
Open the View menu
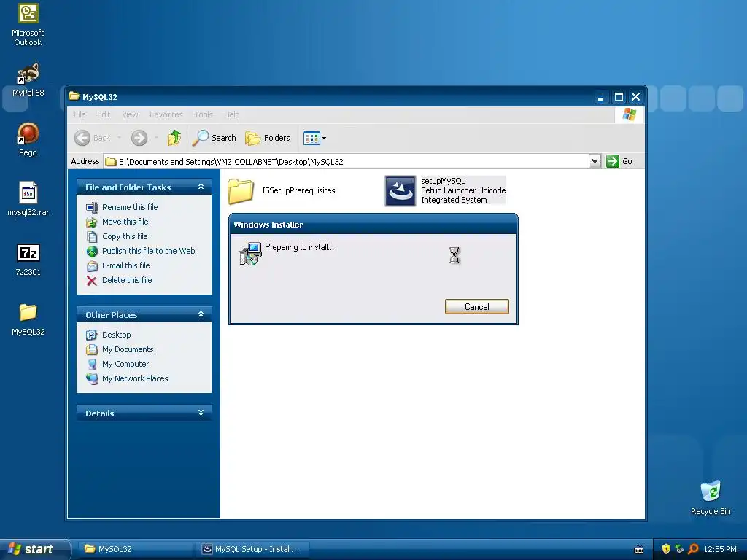[130, 114]
